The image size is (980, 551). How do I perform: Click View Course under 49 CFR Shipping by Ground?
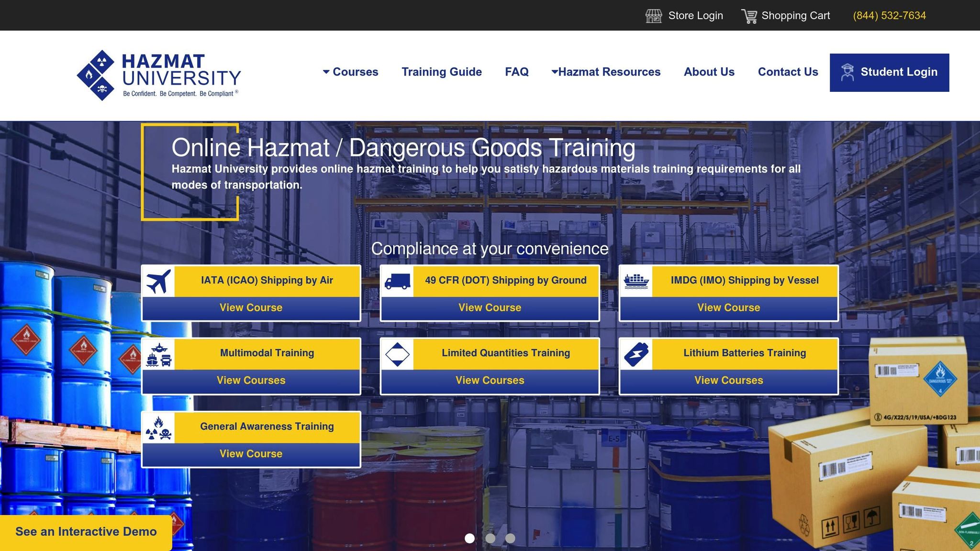click(490, 308)
